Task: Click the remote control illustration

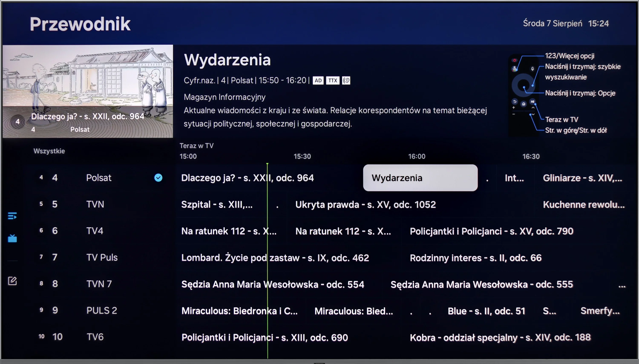Action: click(x=524, y=95)
